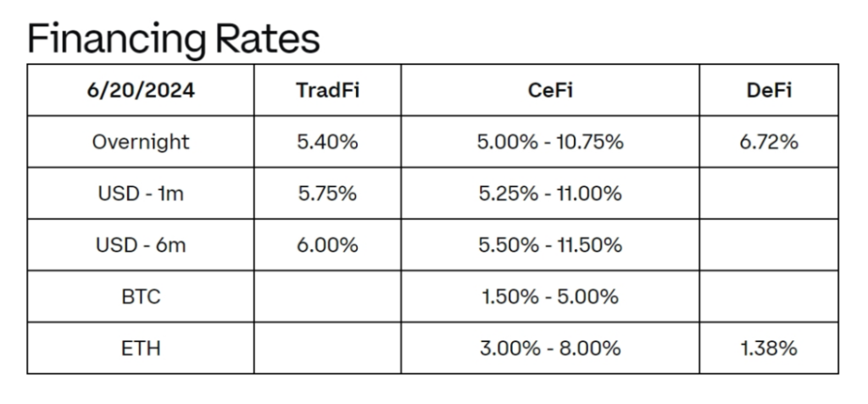This screenshot has width=868, height=404.
Task: Select the DeFi column header
Action: [x=769, y=91]
